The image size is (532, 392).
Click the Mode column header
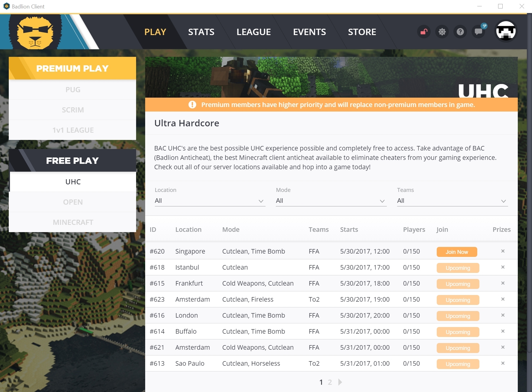231,229
